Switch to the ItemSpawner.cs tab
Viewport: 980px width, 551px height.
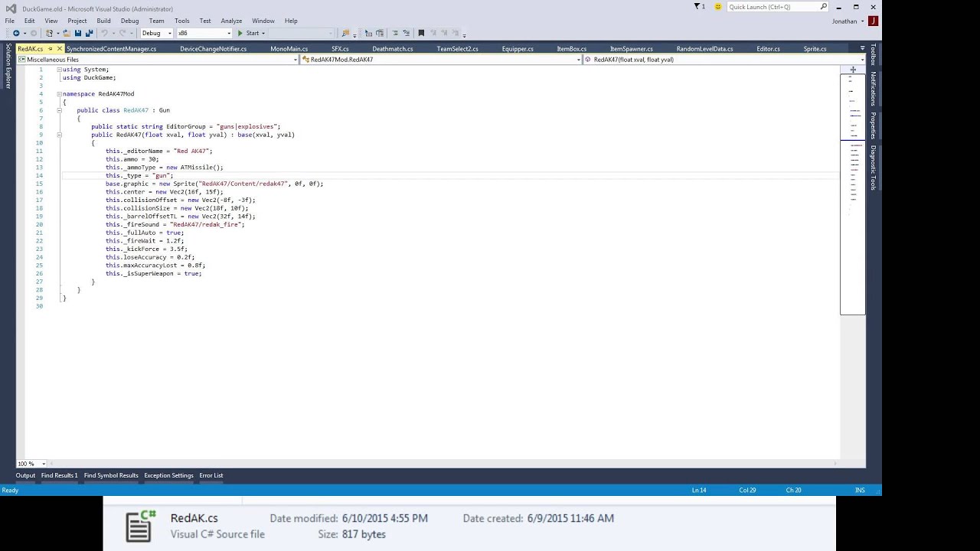632,49
